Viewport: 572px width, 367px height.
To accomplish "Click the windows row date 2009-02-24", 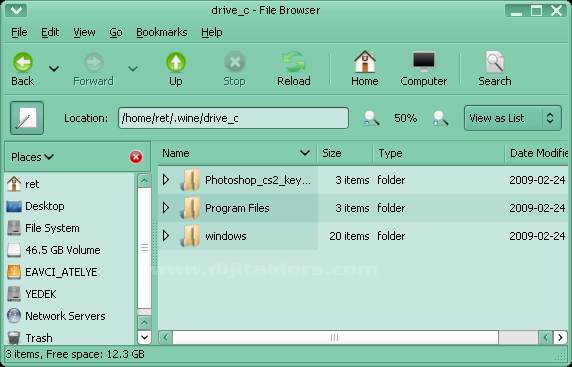I will [x=537, y=236].
